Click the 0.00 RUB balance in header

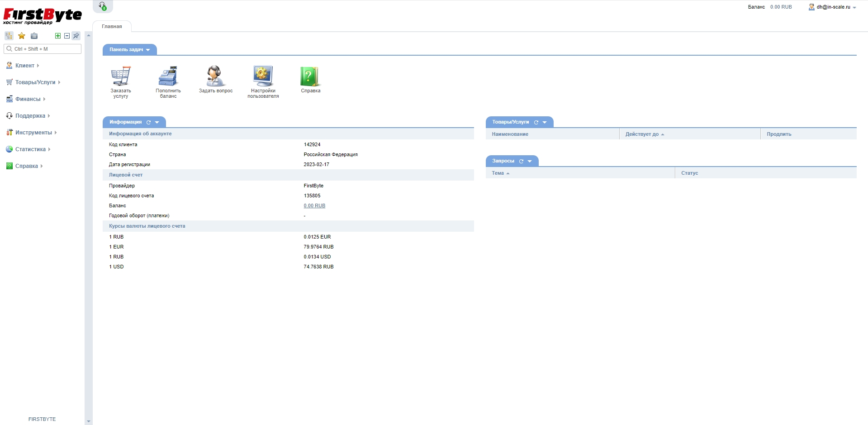pos(781,7)
